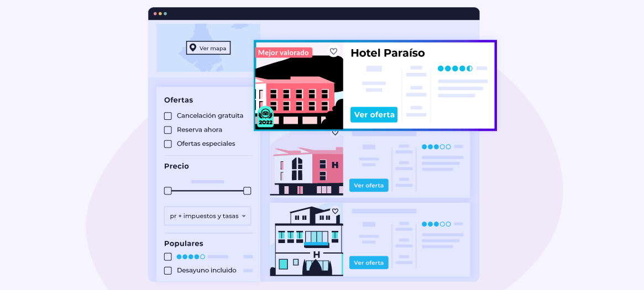
Task: Click Ver oferta for Hotel Paraíso
Action: tap(374, 115)
